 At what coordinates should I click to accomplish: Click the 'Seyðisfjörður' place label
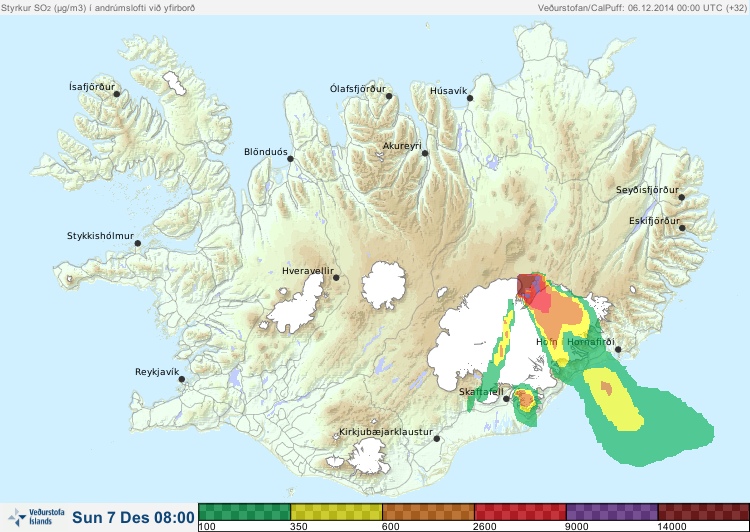click(x=647, y=190)
